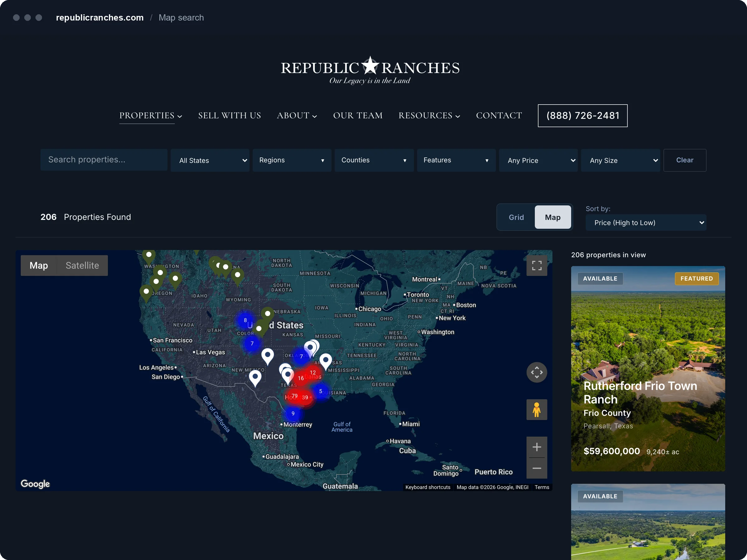This screenshot has width=747, height=560.
Task: Toggle fullscreen map view icon
Action: (x=537, y=265)
